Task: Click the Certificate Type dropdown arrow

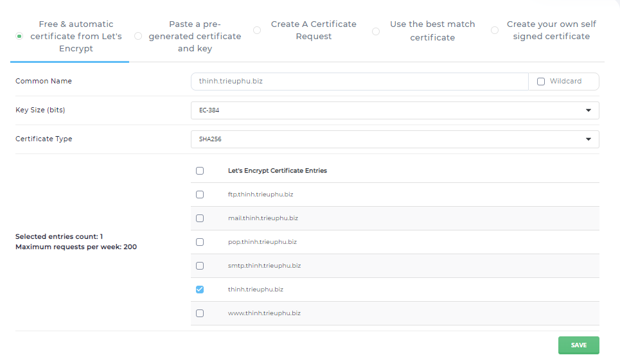Action: [x=589, y=139]
